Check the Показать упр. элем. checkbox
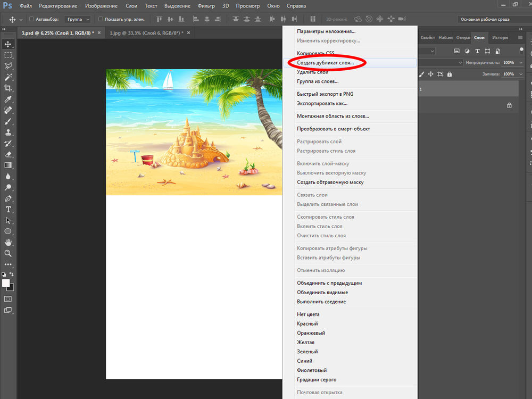The height and width of the screenshot is (399, 532). (101, 19)
